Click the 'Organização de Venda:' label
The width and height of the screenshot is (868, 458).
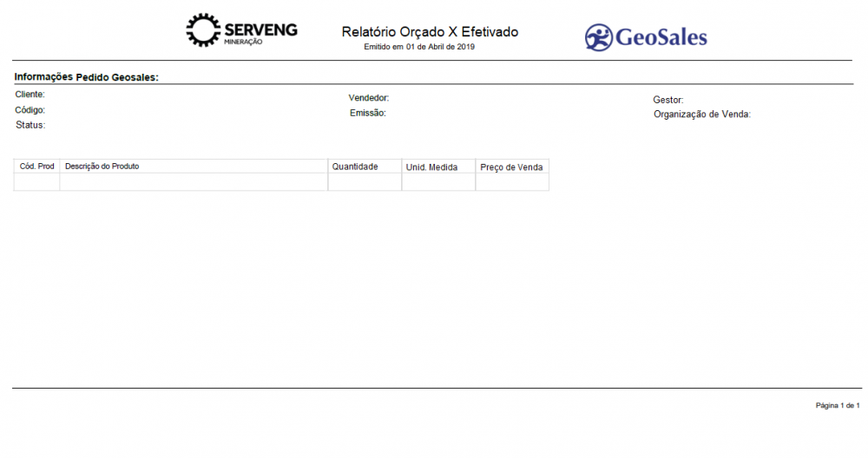click(702, 114)
